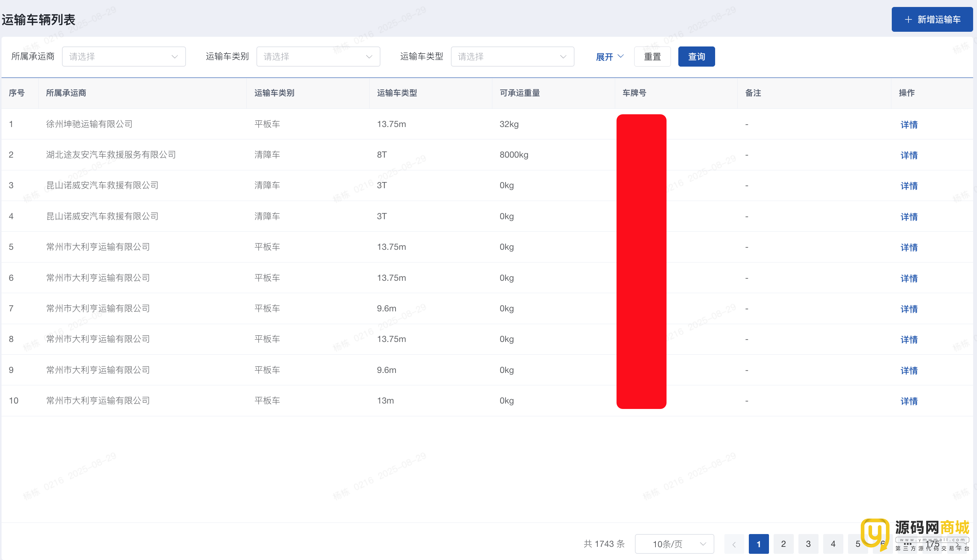
Task: Click the 新增运输车 add button
Action: (932, 19)
